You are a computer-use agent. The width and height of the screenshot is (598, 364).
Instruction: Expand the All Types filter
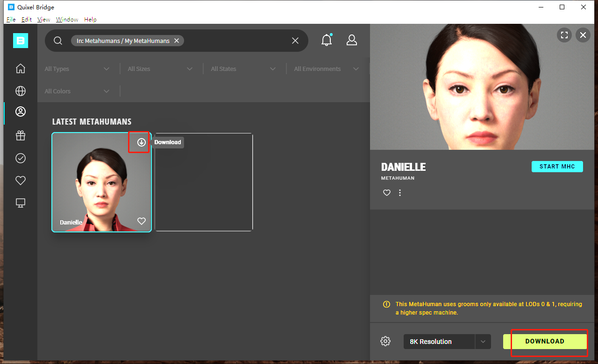click(x=77, y=69)
